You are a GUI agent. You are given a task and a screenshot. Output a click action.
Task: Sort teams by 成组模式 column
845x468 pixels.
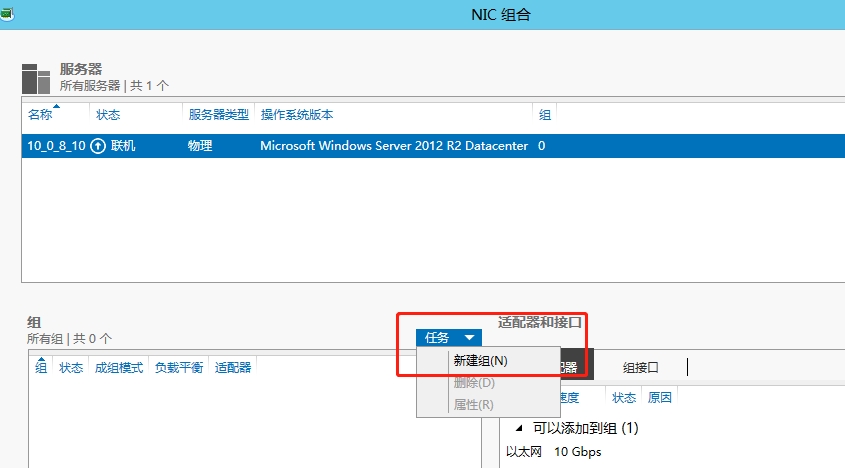118,368
